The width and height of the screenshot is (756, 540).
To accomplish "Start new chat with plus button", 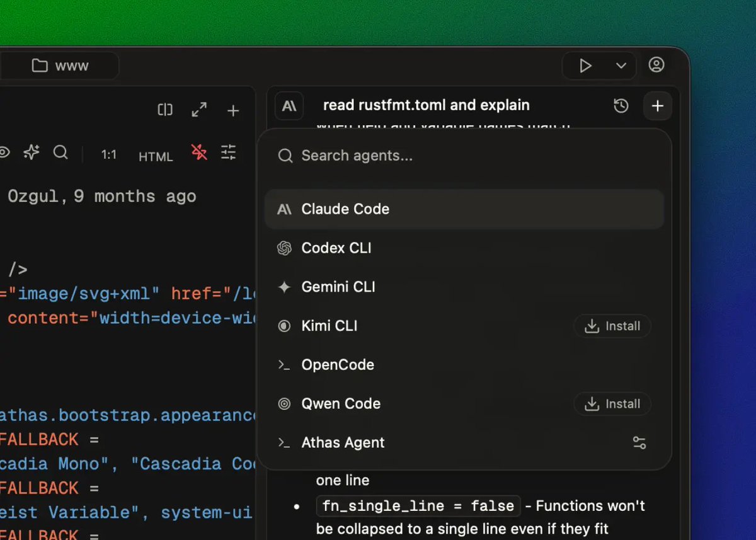I will click(x=658, y=106).
